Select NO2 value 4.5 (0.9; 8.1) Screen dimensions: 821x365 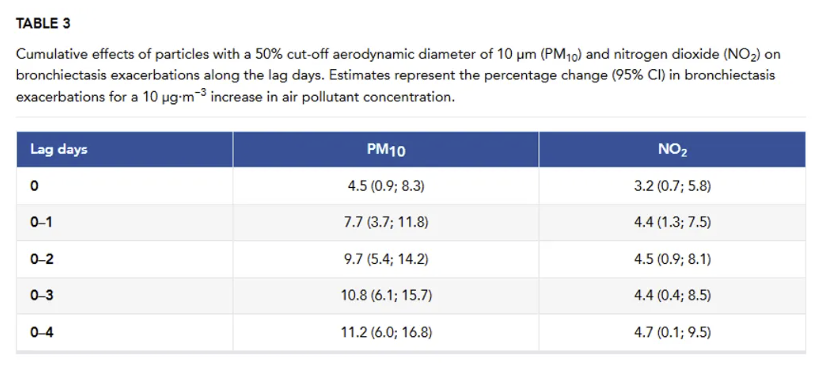(672, 260)
